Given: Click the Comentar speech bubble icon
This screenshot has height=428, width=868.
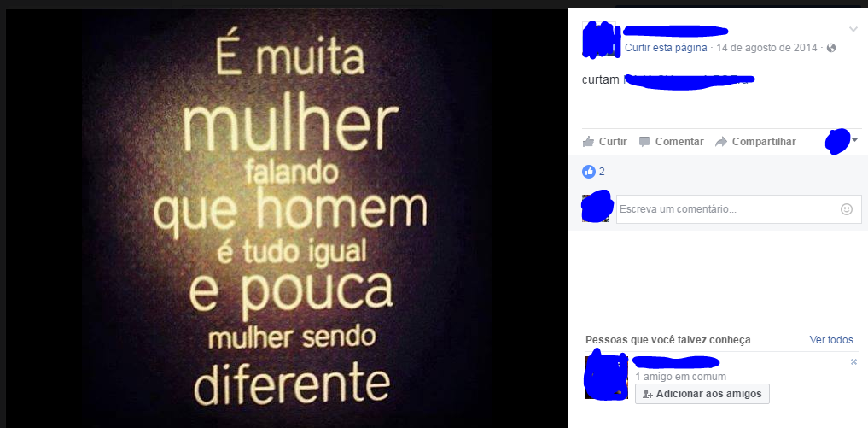Looking at the screenshot, I should (x=644, y=141).
